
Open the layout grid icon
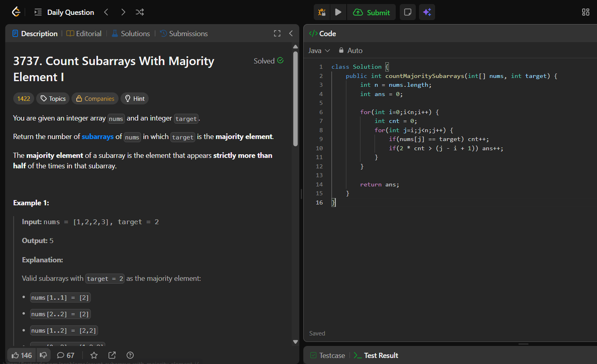tap(585, 12)
